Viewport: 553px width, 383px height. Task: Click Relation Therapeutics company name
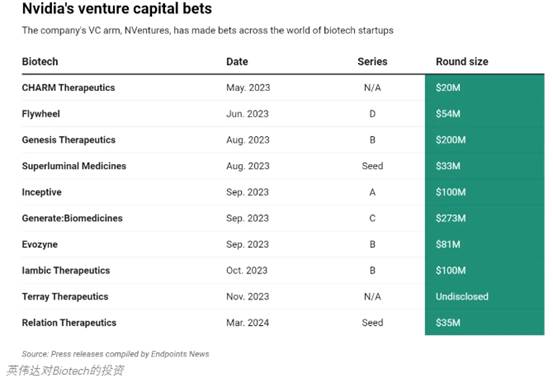[x=69, y=322]
